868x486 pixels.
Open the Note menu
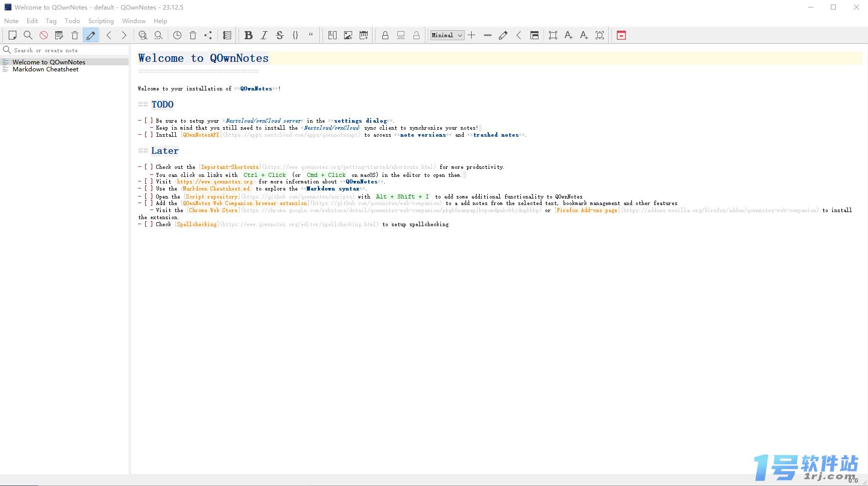coord(11,21)
